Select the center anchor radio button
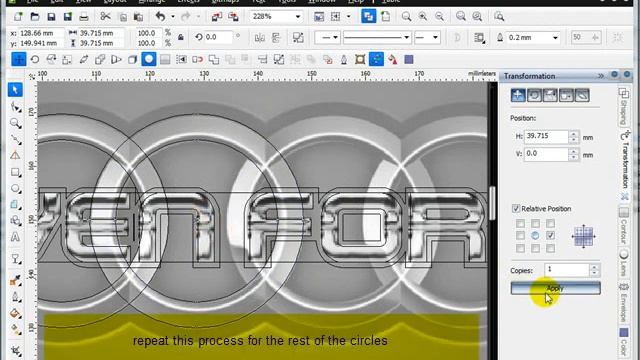The image size is (640, 360). pos(535,236)
